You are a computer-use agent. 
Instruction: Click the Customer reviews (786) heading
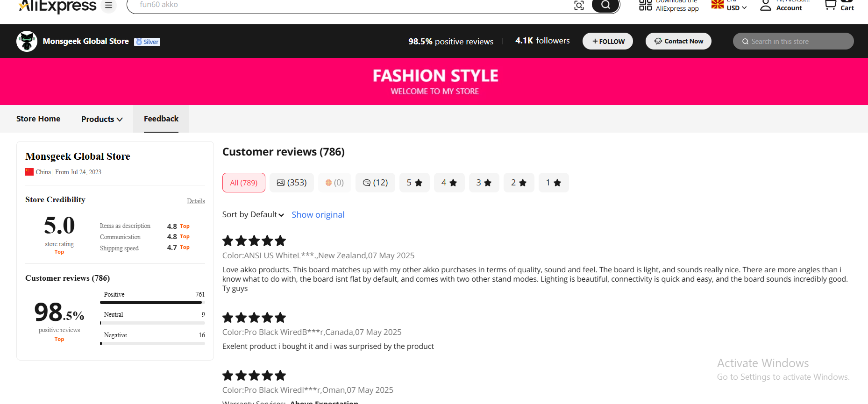[x=284, y=152]
